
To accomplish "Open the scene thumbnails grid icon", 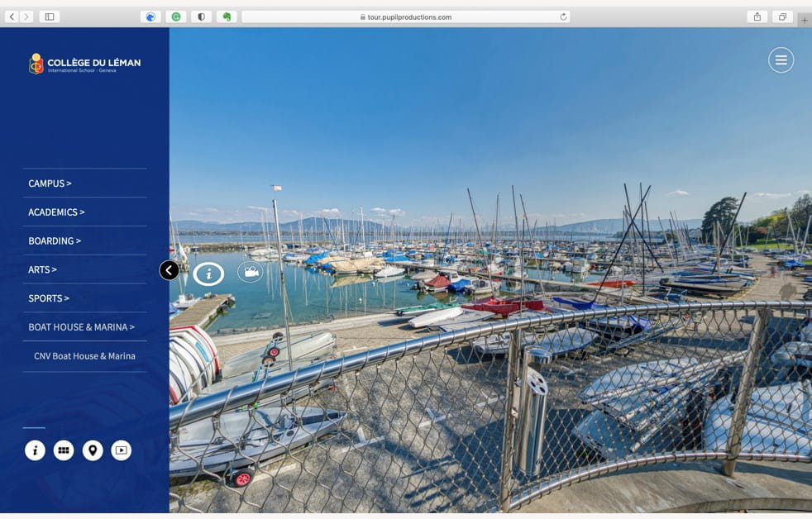I will point(64,450).
